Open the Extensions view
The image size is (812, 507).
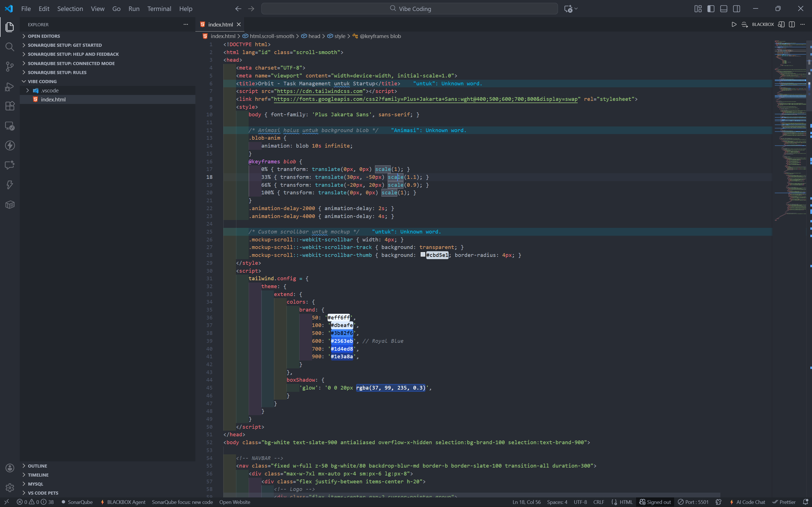click(10, 106)
